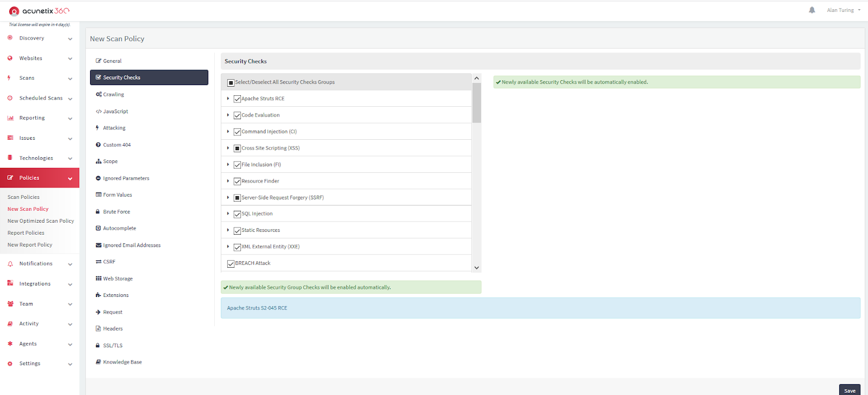Select the Security Checks tab
The width and height of the screenshot is (868, 395).
149,77
